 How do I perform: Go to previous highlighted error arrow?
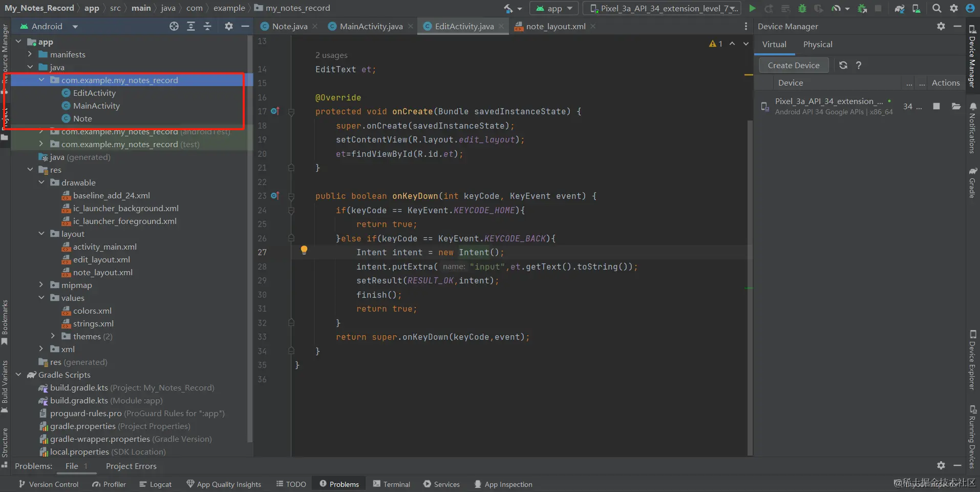tap(732, 44)
